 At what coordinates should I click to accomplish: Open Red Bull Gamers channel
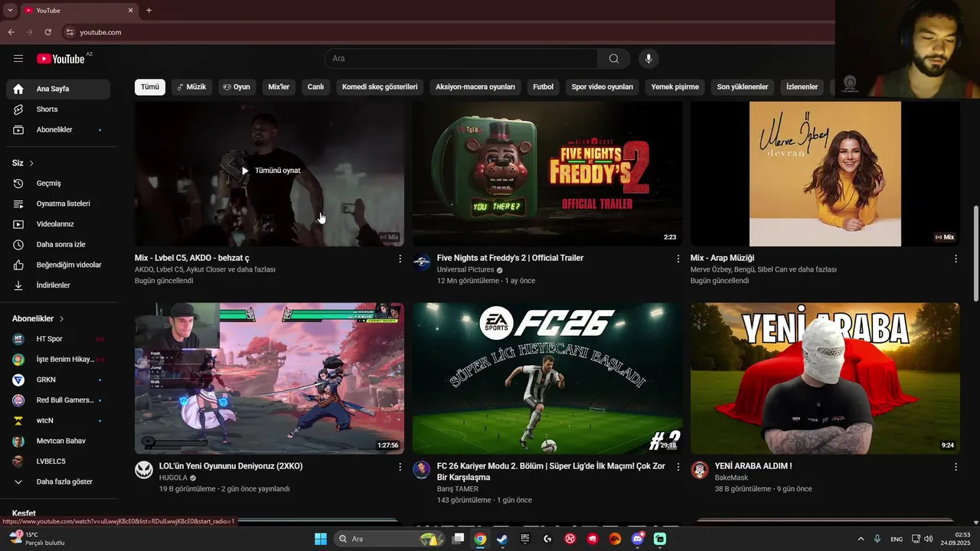point(58,400)
